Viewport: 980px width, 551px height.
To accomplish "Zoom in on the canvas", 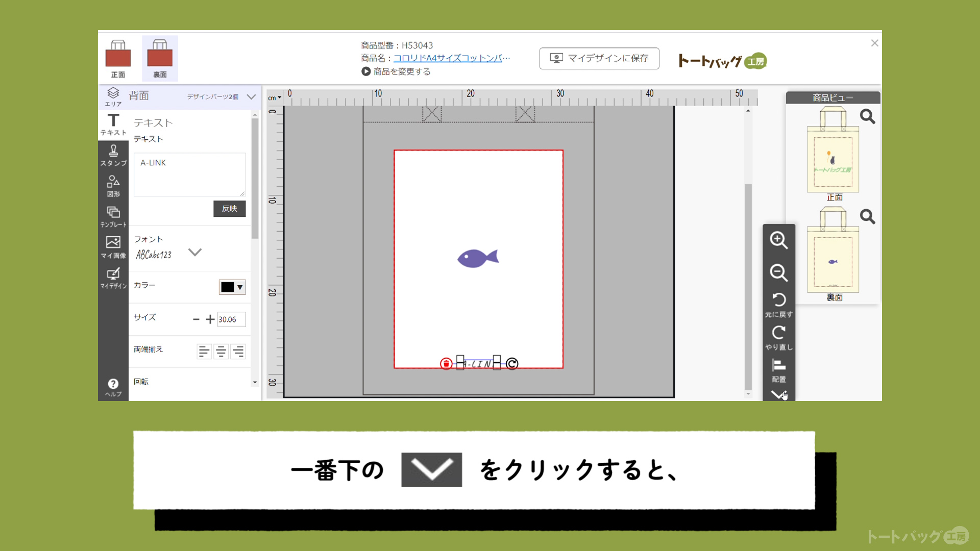I will pos(778,240).
